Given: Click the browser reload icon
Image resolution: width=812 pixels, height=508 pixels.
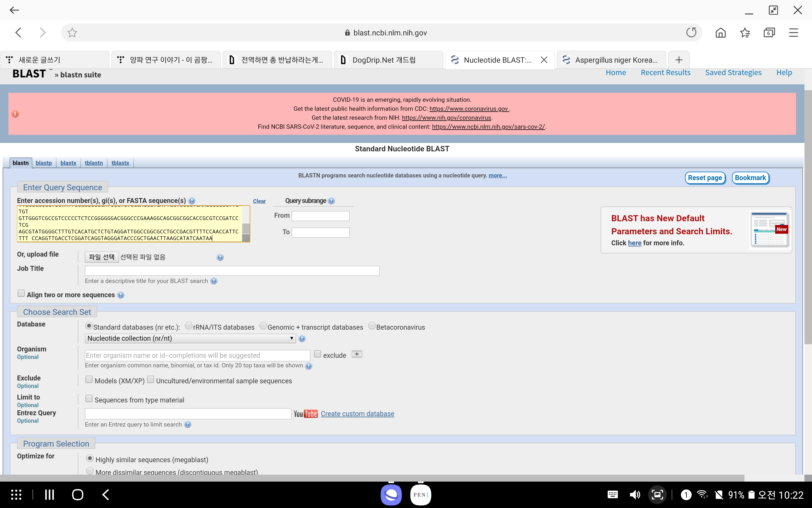Looking at the screenshot, I should (691, 32).
